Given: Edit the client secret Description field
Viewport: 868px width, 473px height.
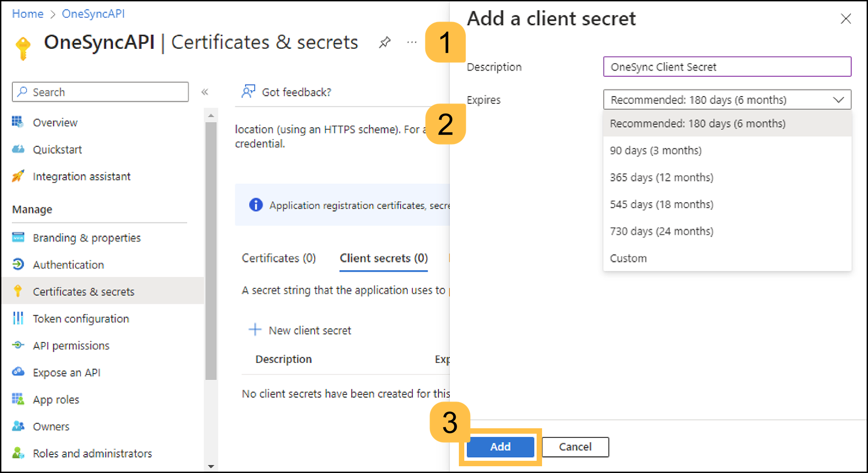Looking at the screenshot, I should point(726,66).
